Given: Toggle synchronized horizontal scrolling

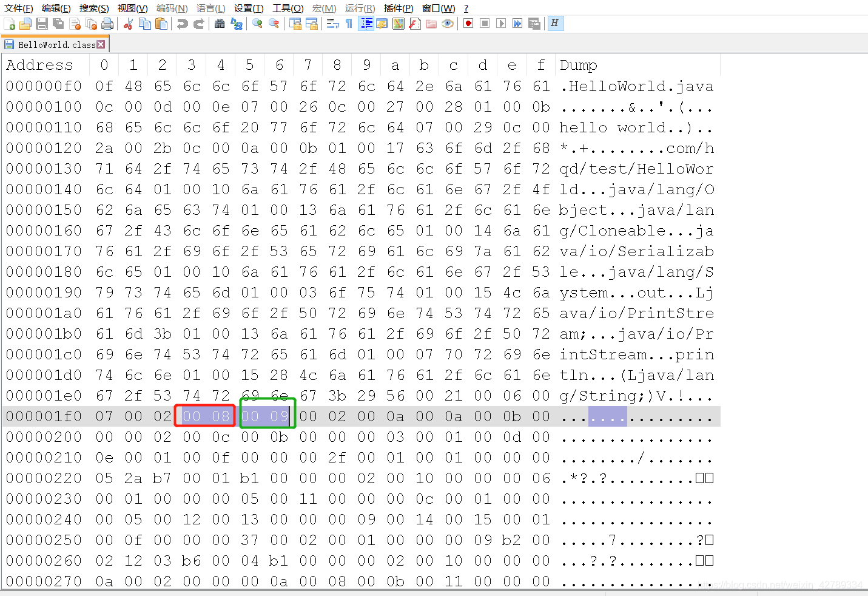Looking at the screenshot, I should click(x=312, y=24).
